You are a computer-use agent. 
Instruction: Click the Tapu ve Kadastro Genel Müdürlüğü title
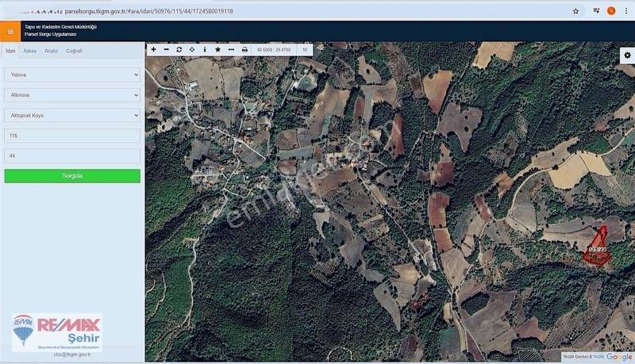point(61,27)
